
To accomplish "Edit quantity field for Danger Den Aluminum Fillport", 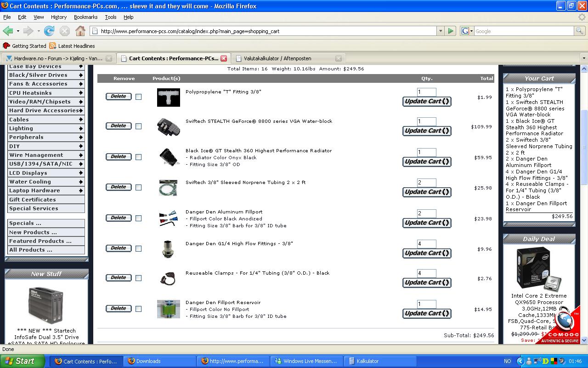I will pos(426,213).
